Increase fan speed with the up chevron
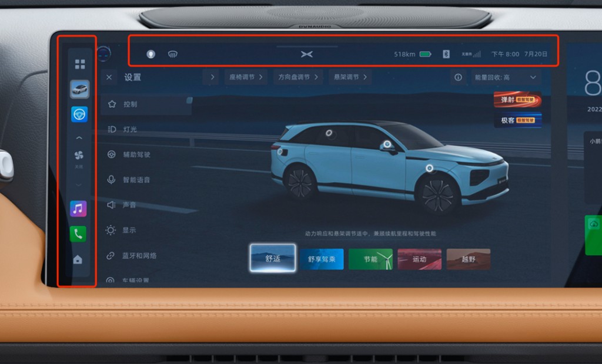This screenshot has height=364, width=602. [79, 138]
